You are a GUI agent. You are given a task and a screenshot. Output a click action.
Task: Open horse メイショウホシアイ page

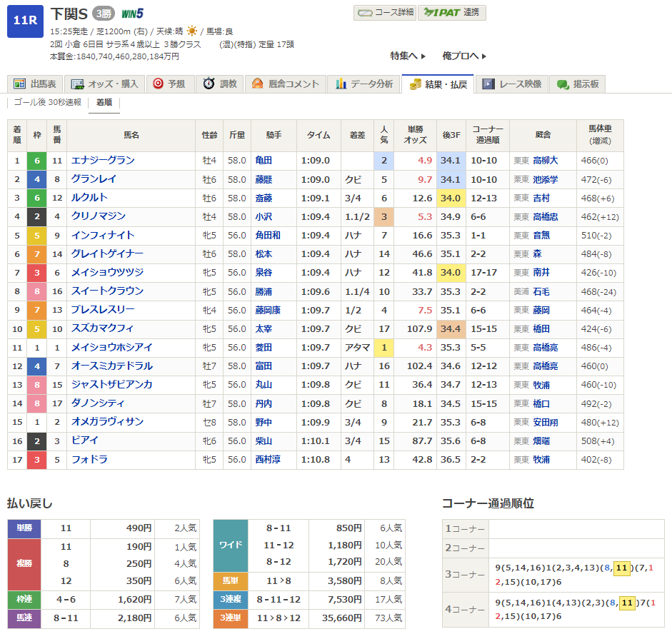(x=111, y=348)
